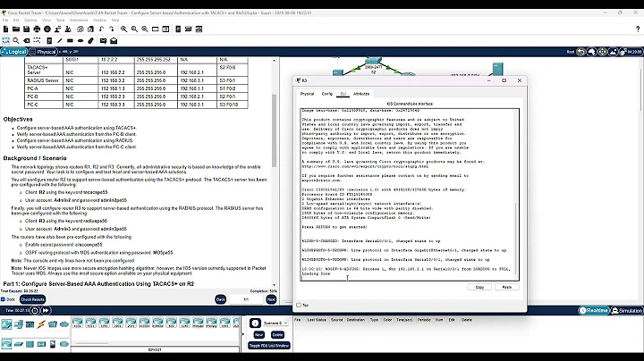Click the Save floppy disk icon

point(26,29)
